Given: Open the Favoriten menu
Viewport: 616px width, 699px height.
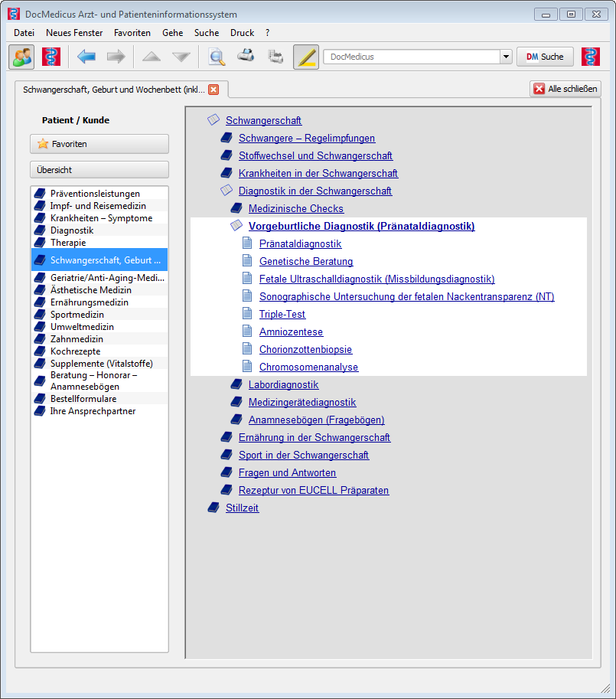Looking at the screenshot, I should click(x=132, y=33).
